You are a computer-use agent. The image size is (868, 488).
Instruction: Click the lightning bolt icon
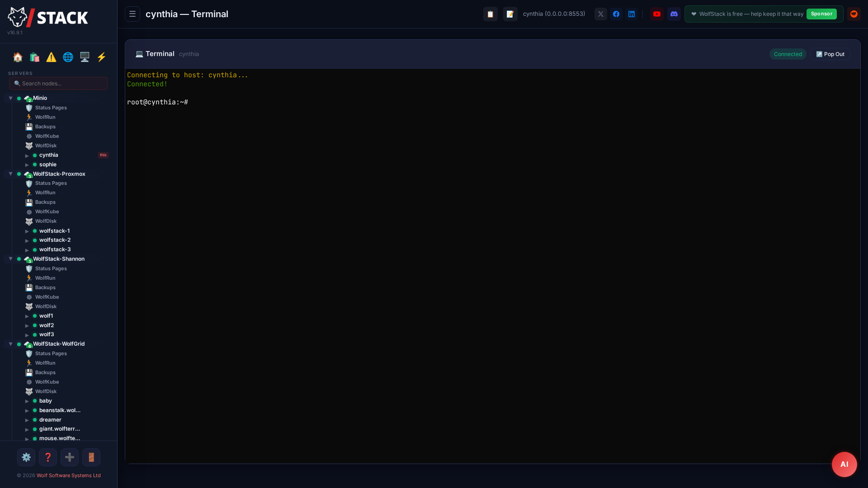click(101, 57)
